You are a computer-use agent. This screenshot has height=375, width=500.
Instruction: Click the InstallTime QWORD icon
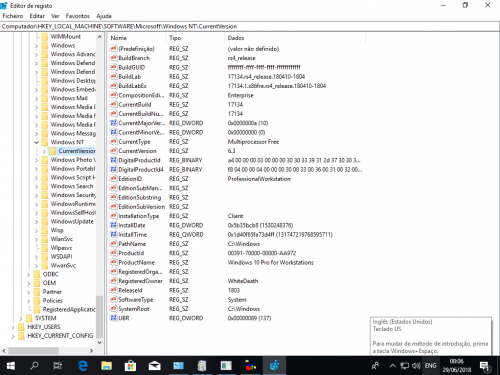point(114,235)
